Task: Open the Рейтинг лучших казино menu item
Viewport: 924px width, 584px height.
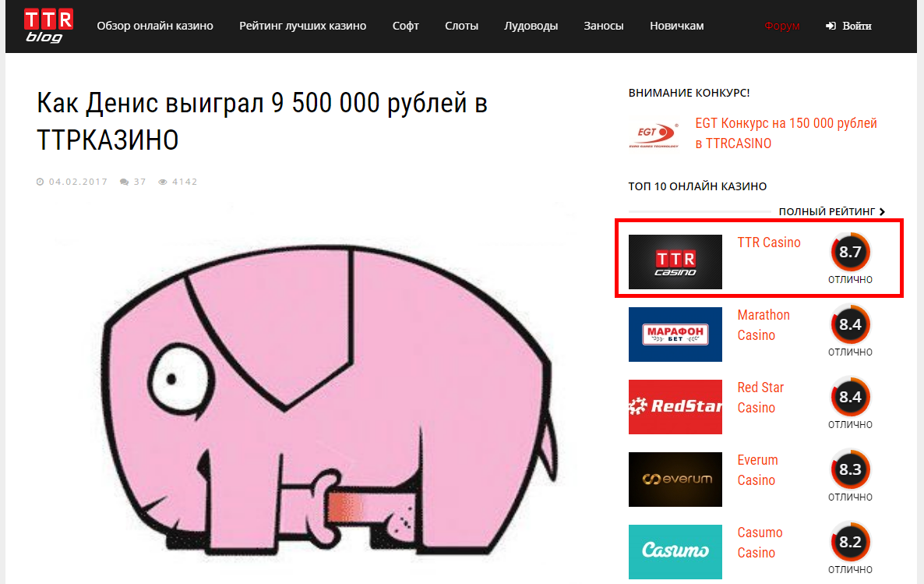Action: (303, 26)
